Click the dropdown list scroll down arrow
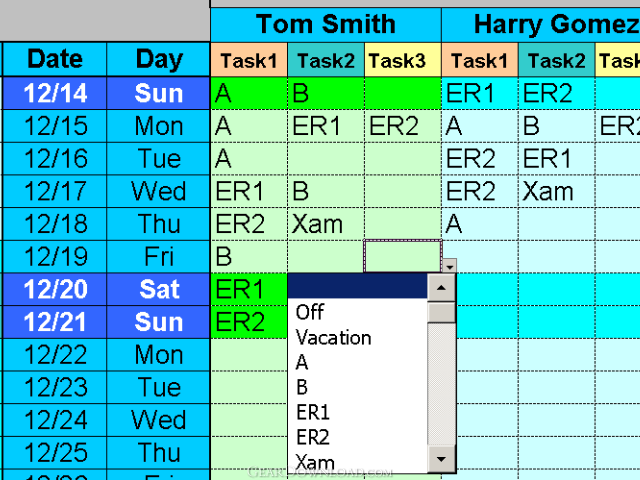This screenshot has width=640, height=480. (441, 459)
